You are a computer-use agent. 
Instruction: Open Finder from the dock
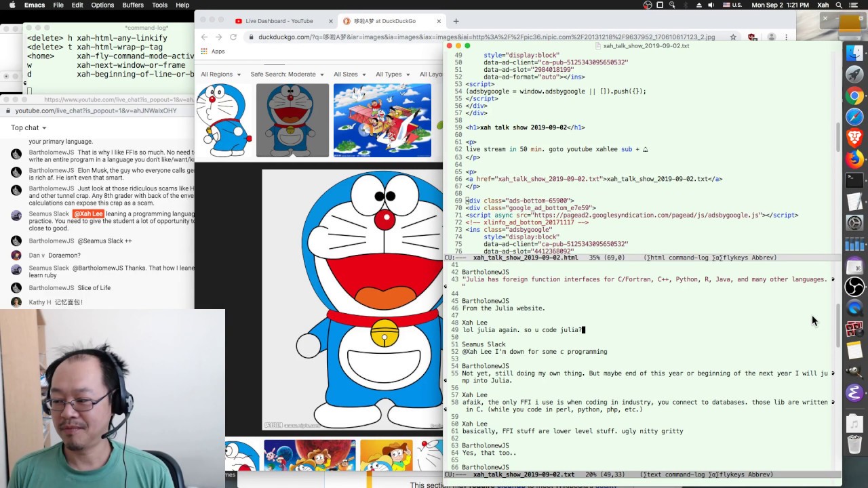854,53
